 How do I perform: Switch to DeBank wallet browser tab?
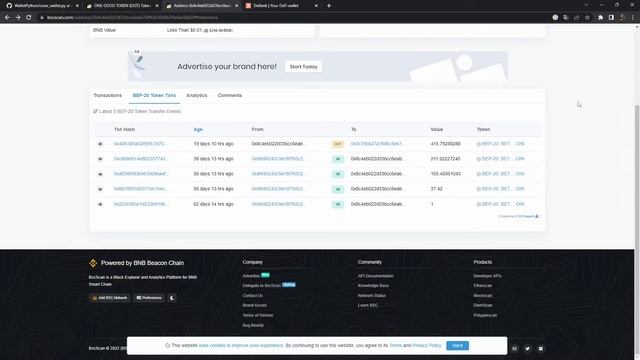point(282,6)
